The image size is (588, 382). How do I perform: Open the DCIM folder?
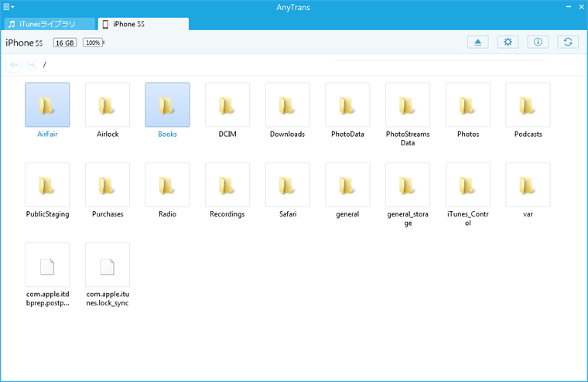click(x=227, y=105)
